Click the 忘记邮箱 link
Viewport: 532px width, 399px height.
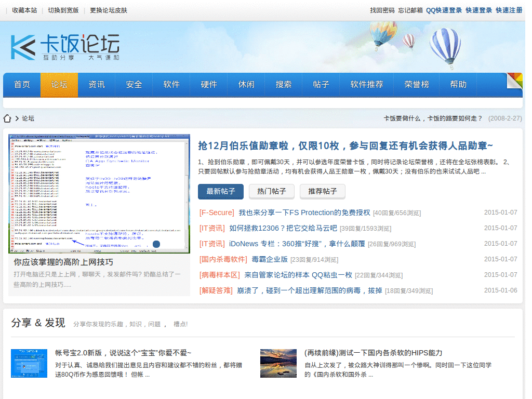coord(410,10)
